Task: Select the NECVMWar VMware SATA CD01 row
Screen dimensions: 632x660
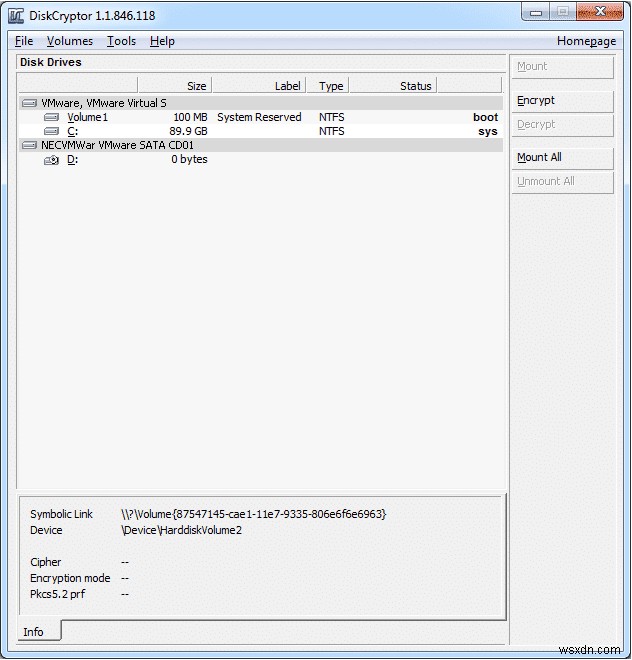Action: coord(261,145)
